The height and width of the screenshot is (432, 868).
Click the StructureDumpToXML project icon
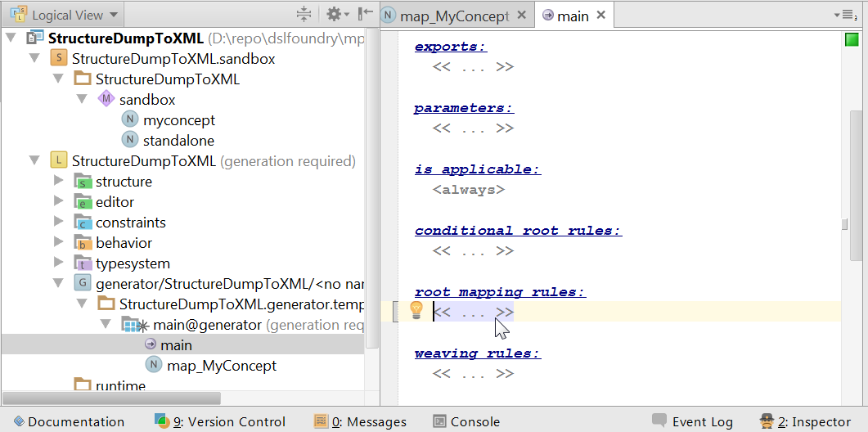(x=34, y=38)
